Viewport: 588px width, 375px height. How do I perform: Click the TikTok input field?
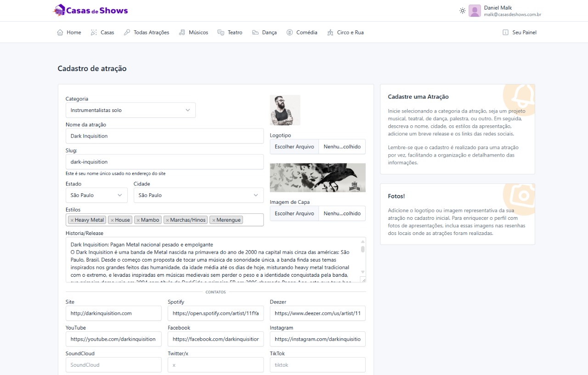(317, 365)
